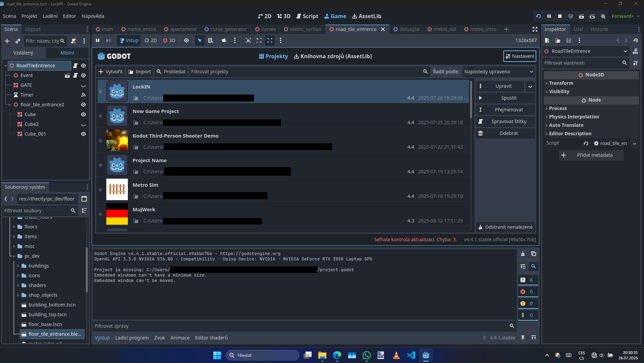
Task: Click the Vytvořit button
Action: click(x=111, y=72)
